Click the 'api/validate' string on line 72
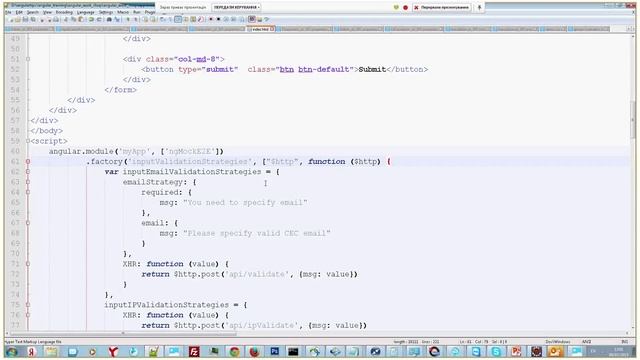 coord(257,274)
